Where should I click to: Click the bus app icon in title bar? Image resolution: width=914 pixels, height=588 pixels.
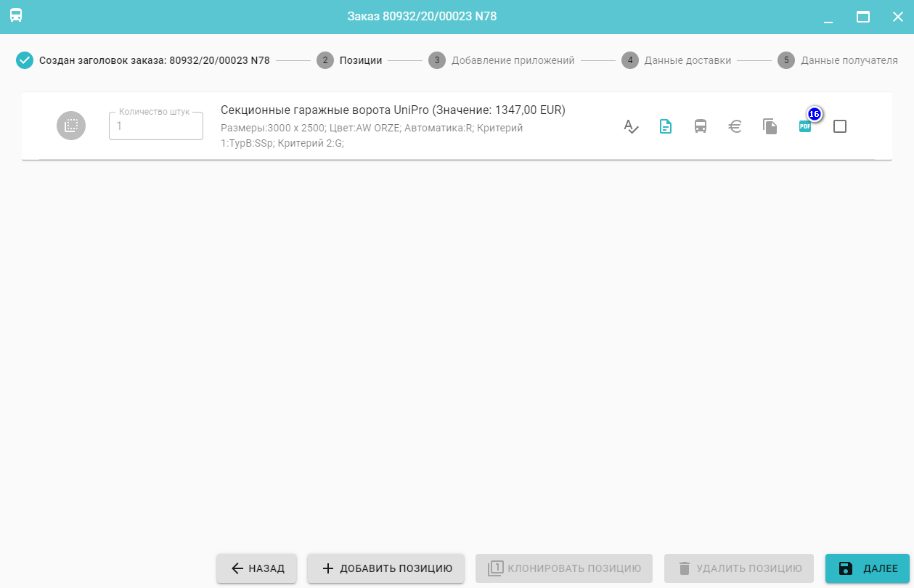[x=16, y=16]
